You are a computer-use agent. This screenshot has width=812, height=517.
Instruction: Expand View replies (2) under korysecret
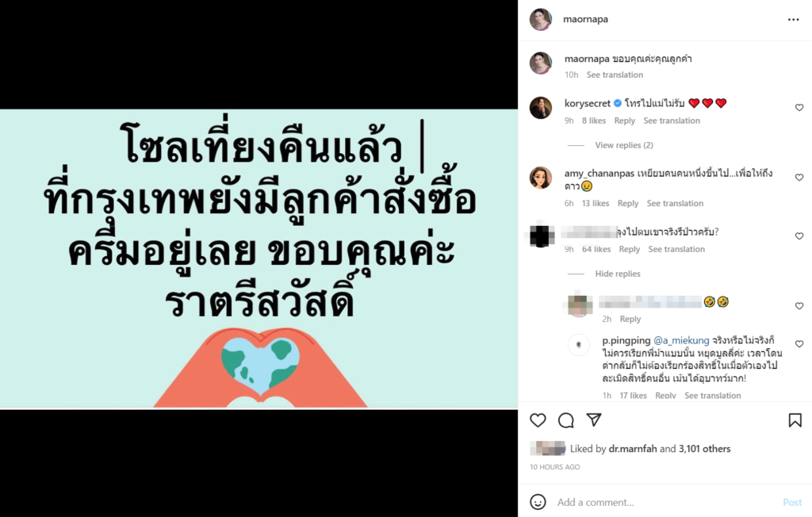(623, 145)
